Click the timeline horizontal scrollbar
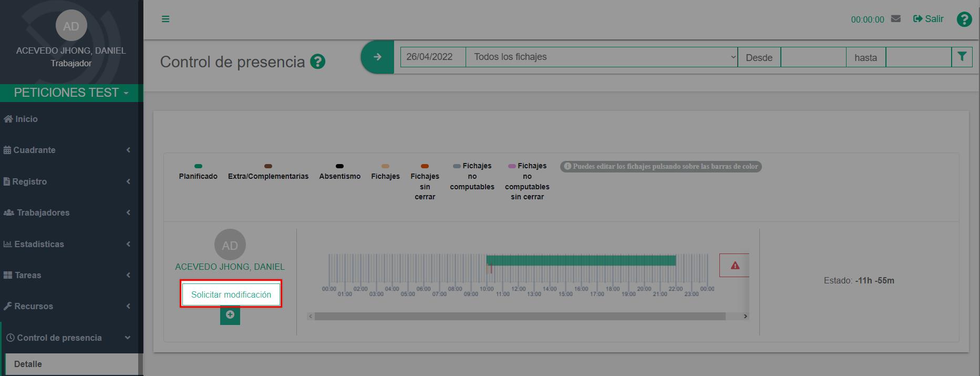This screenshot has width=980, height=376. coord(519,316)
